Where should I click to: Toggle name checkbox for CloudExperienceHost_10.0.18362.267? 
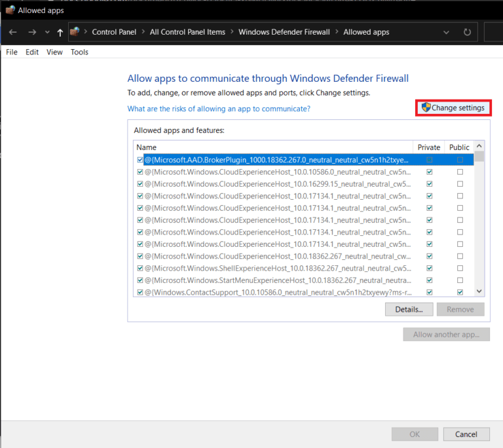140,256
